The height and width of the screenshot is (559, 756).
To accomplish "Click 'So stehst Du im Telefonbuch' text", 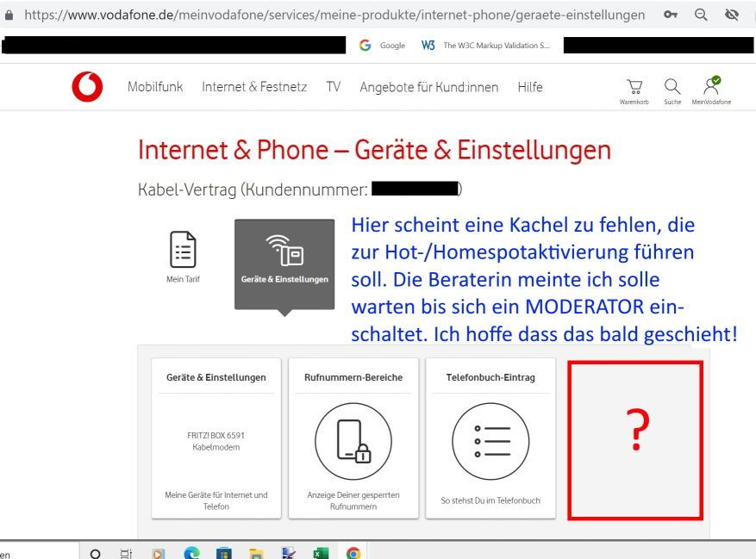I will [490, 500].
